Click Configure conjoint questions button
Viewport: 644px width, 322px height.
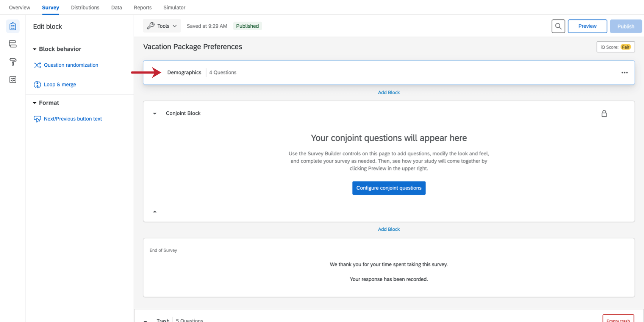click(389, 188)
